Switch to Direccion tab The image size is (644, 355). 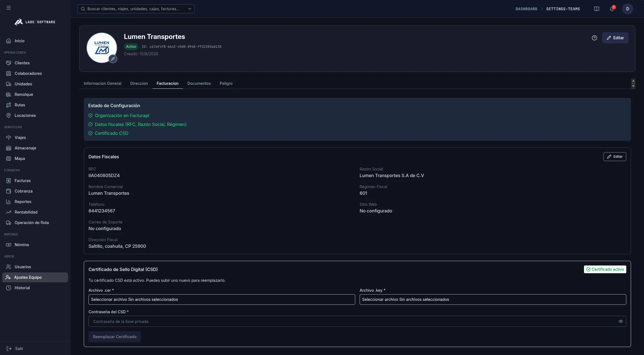click(x=139, y=83)
